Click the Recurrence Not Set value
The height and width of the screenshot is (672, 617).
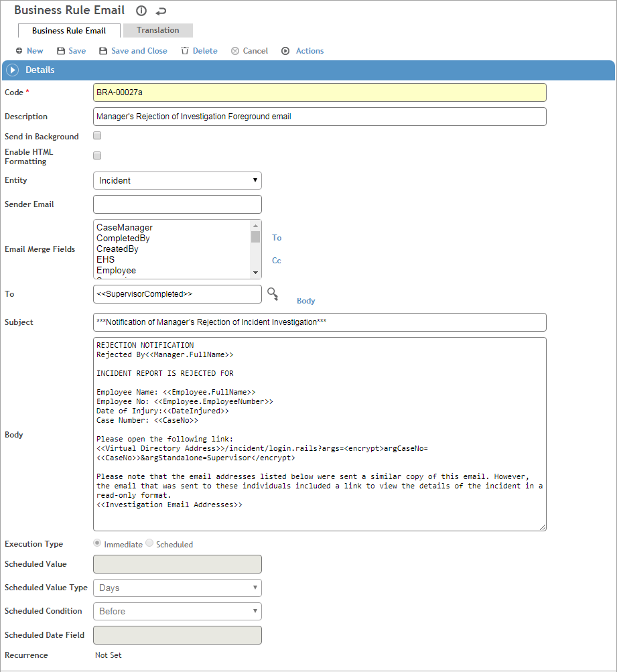tap(109, 655)
